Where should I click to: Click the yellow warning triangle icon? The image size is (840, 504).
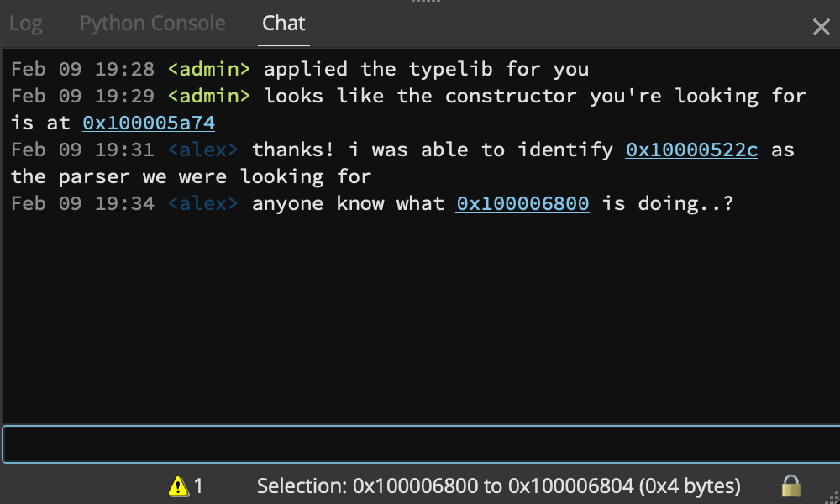[x=178, y=486]
